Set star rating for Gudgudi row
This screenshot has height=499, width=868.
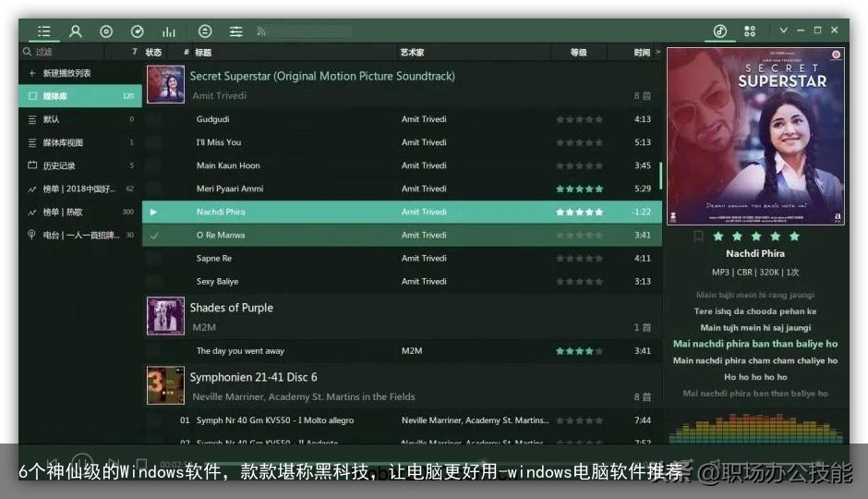pos(580,119)
